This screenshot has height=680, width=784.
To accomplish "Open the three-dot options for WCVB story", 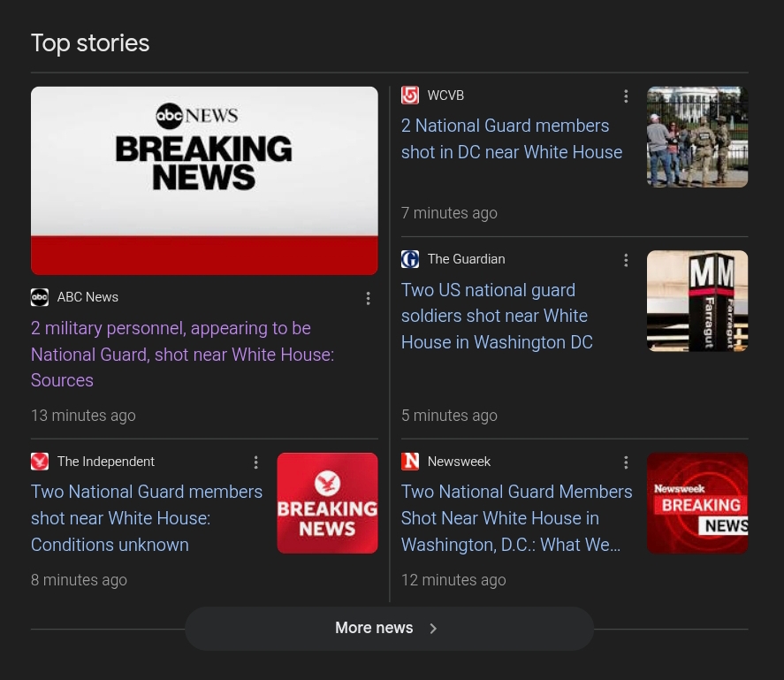I will (x=626, y=96).
